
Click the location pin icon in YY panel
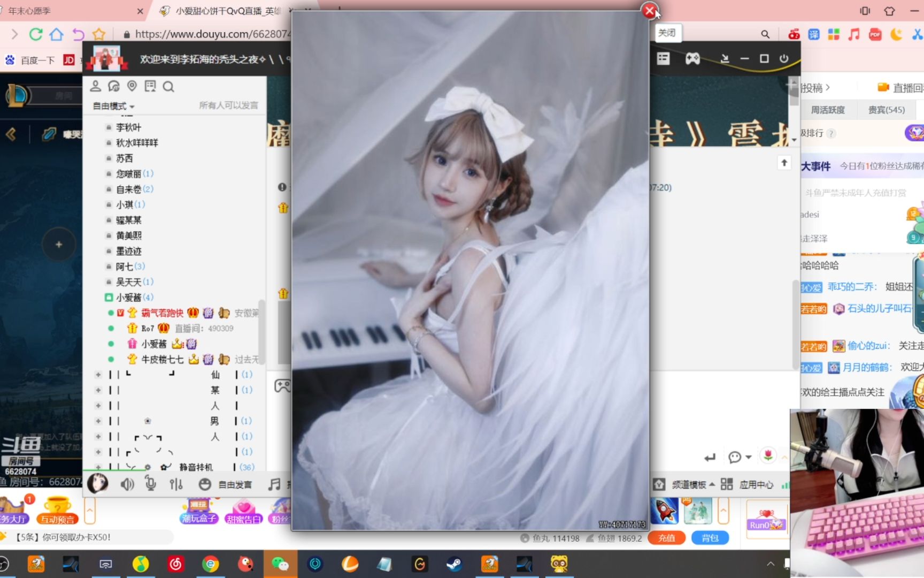point(132,86)
